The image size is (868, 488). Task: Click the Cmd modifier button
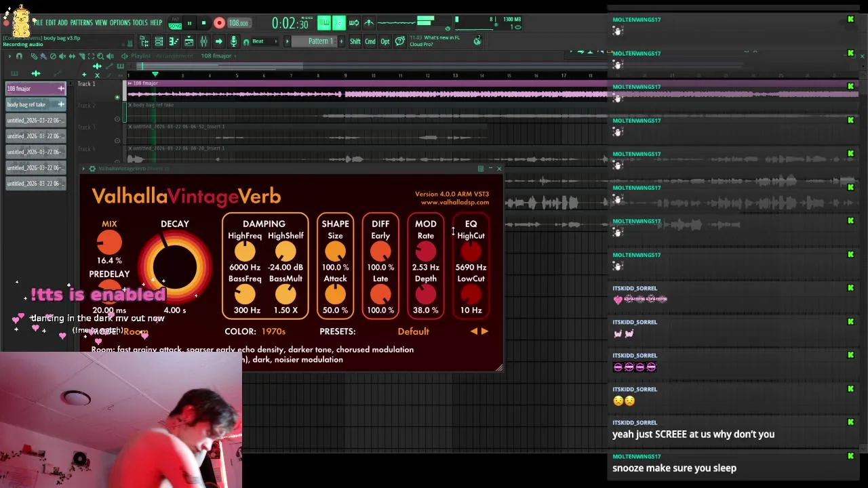pos(370,41)
